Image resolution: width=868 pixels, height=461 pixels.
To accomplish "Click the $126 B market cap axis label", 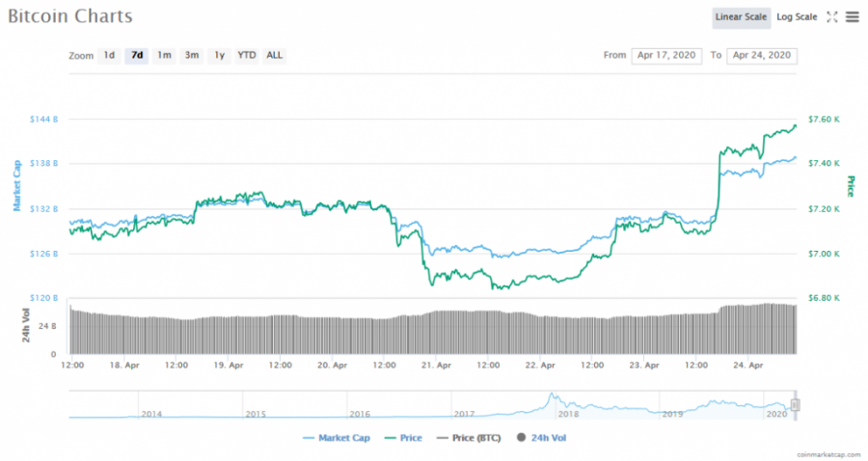I will pos(43,254).
